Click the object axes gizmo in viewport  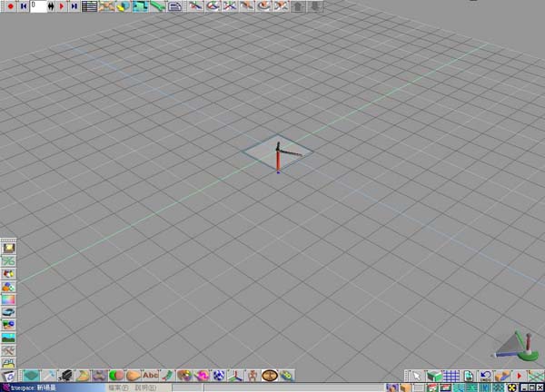click(279, 154)
